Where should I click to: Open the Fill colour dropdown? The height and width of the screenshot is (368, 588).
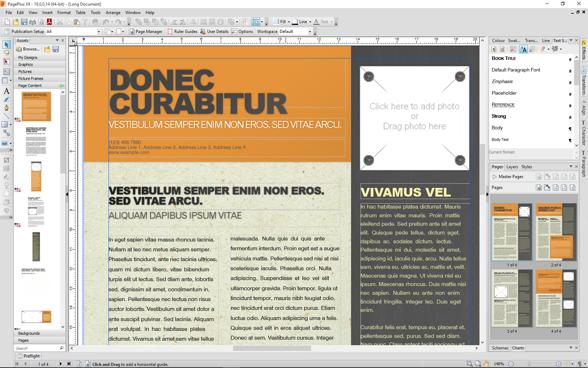tap(289, 22)
